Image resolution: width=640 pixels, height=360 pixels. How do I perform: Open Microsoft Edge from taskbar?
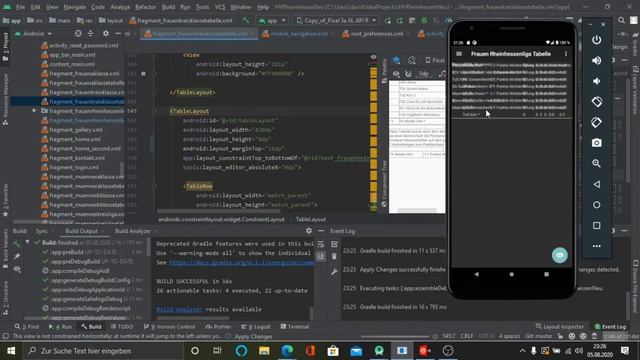coord(287,351)
